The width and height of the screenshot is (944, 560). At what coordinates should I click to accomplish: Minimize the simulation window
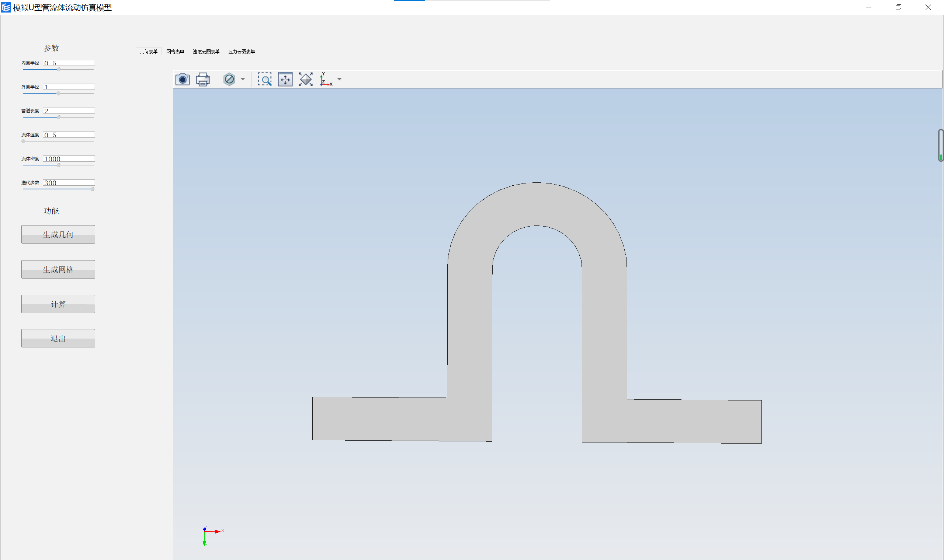click(868, 7)
